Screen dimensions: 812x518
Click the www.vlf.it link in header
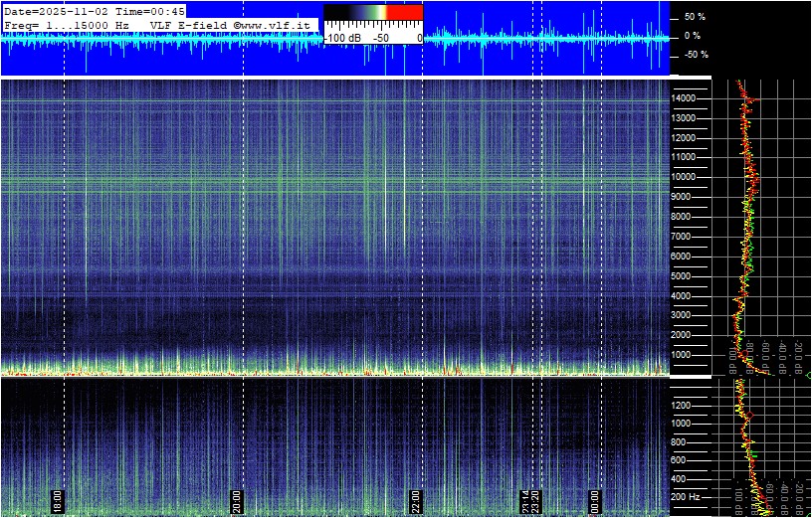coord(280,24)
